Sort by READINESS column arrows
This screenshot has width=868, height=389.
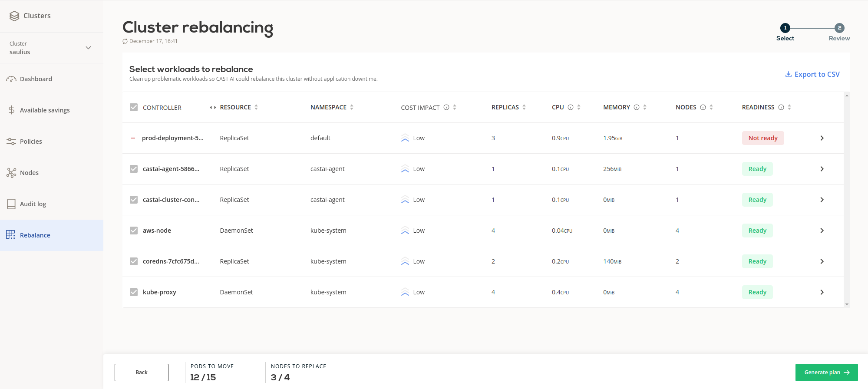pyautogui.click(x=789, y=107)
